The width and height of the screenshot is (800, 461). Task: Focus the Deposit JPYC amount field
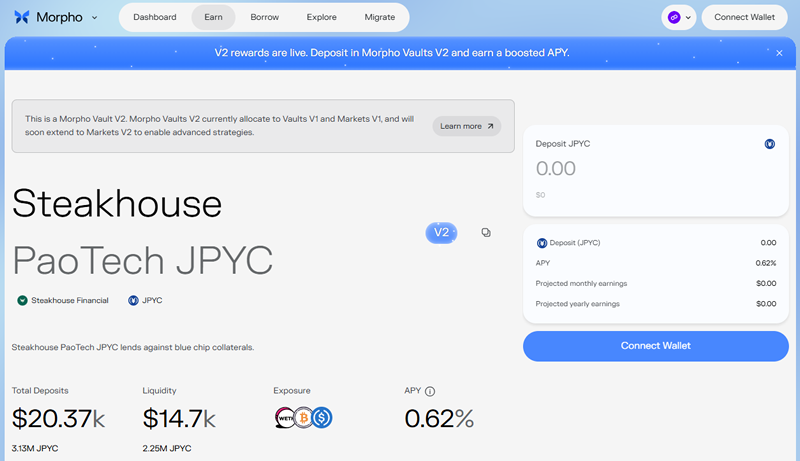(640, 169)
